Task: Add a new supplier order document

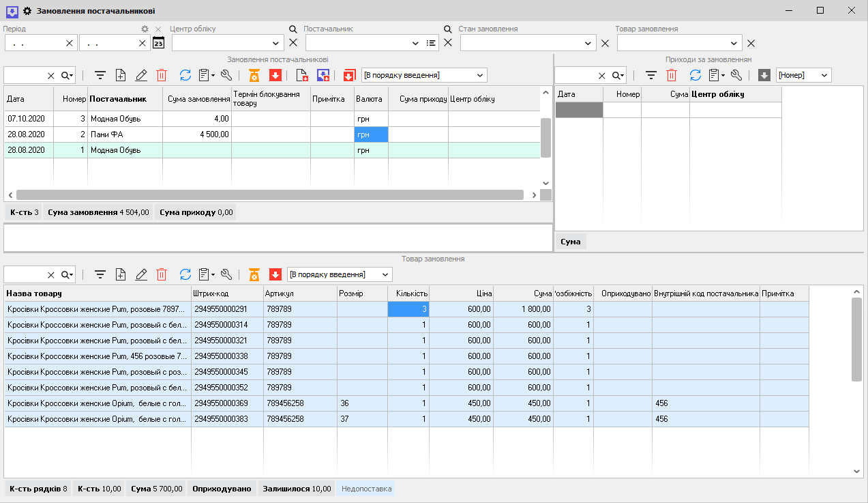Action: (x=121, y=76)
